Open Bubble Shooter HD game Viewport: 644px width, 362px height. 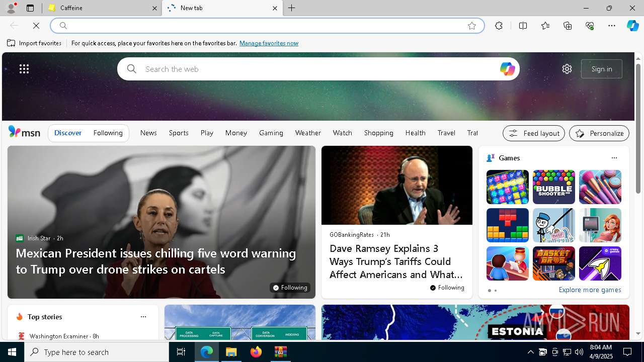tap(553, 187)
